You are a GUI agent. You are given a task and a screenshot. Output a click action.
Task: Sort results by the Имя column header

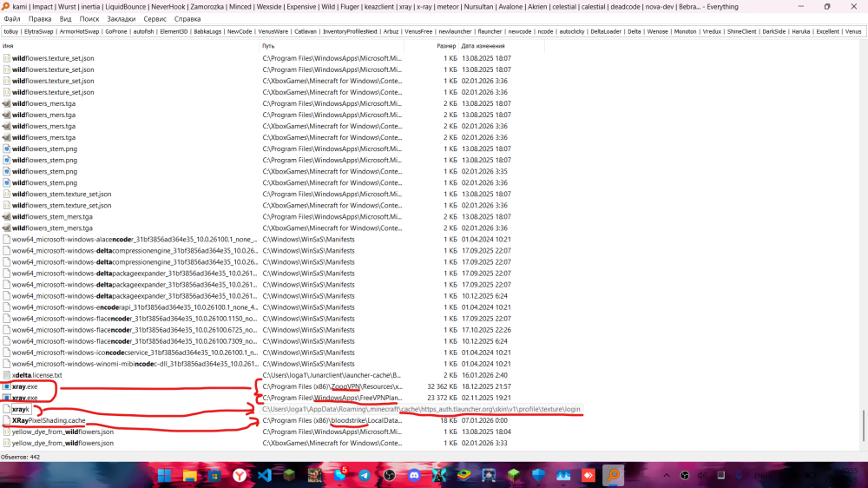point(129,46)
